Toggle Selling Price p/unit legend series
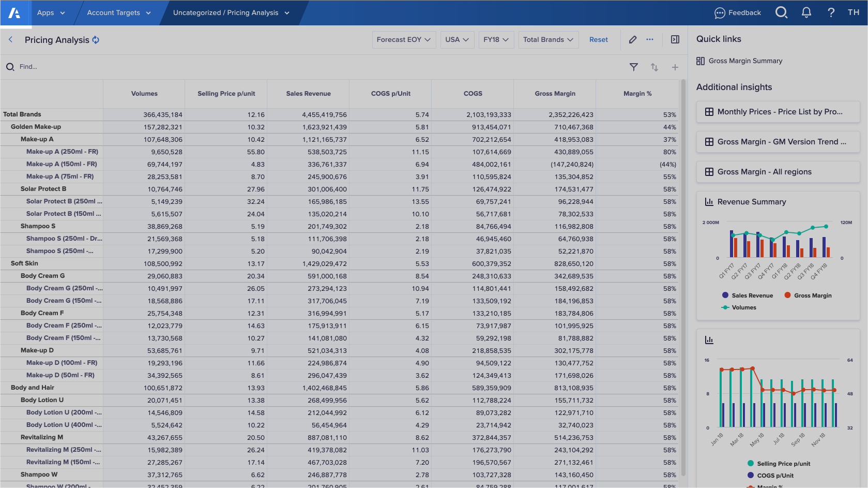This screenshot has width=868, height=488. point(778,464)
